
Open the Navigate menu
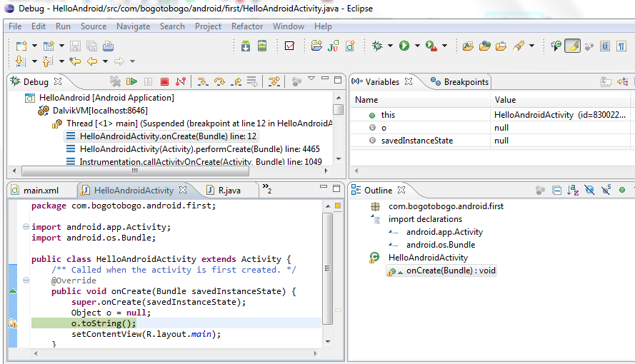pyautogui.click(x=134, y=26)
